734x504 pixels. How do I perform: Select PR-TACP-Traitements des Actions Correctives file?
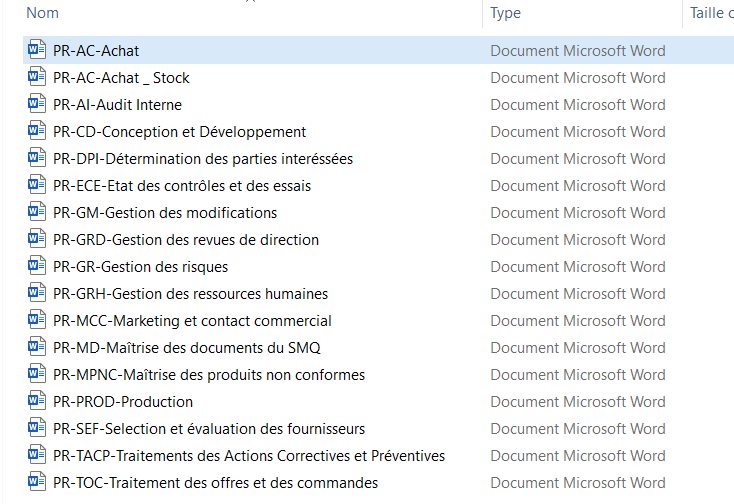pyautogui.click(x=248, y=455)
